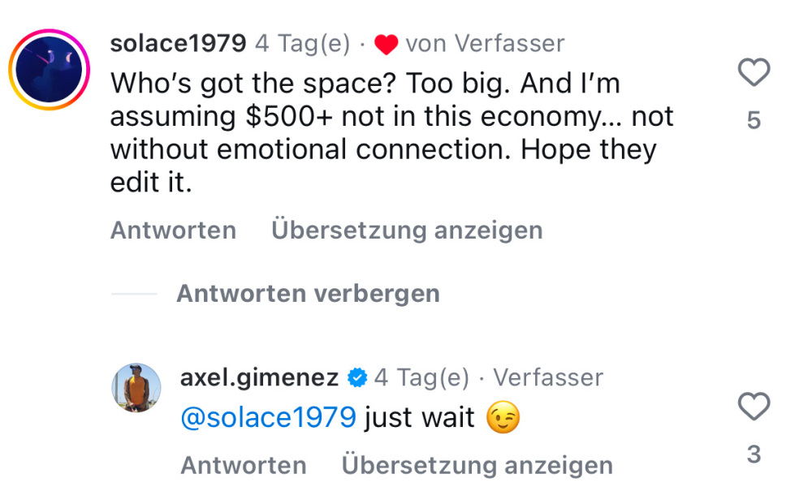Click the '4 Tag(e)' timestamp on solace1979's comment

pos(302,44)
